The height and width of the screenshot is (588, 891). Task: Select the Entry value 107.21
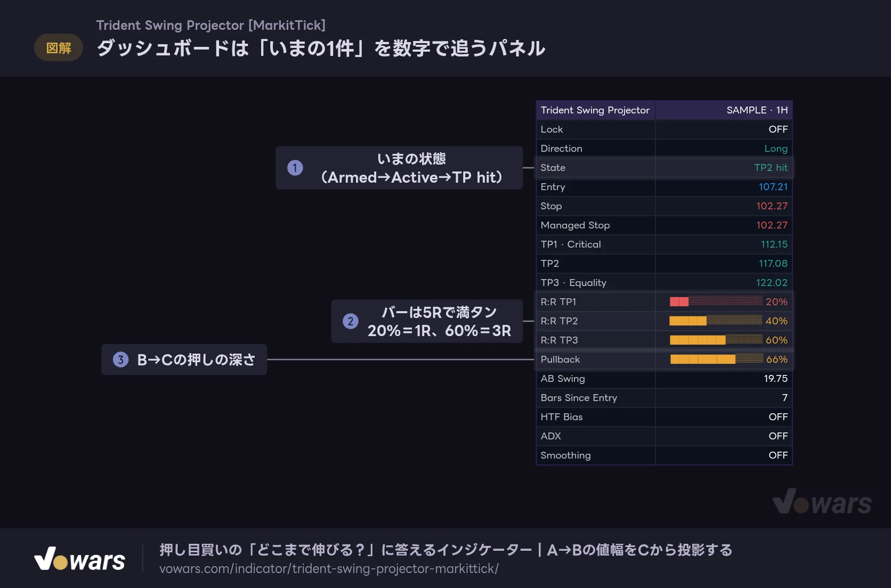tap(773, 187)
